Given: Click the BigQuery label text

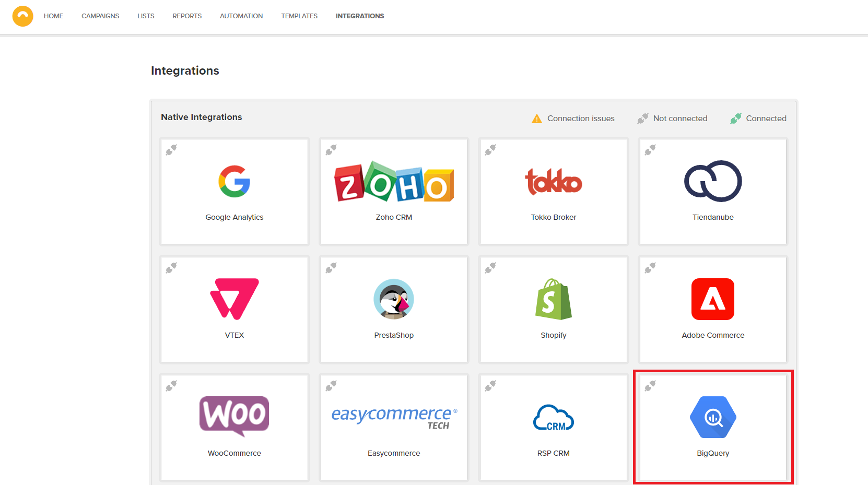Looking at the screenshot, I should click(713, 453).
